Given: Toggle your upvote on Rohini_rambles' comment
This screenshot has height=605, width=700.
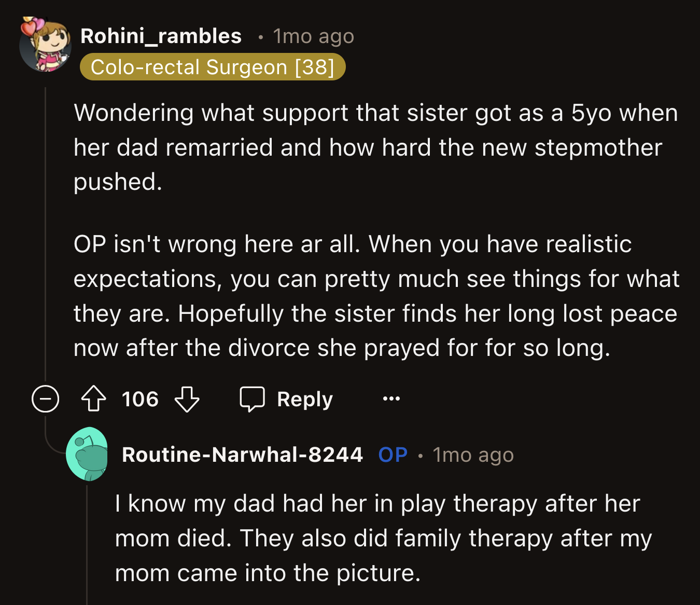Looking at the screenshot, I should 93,399.
